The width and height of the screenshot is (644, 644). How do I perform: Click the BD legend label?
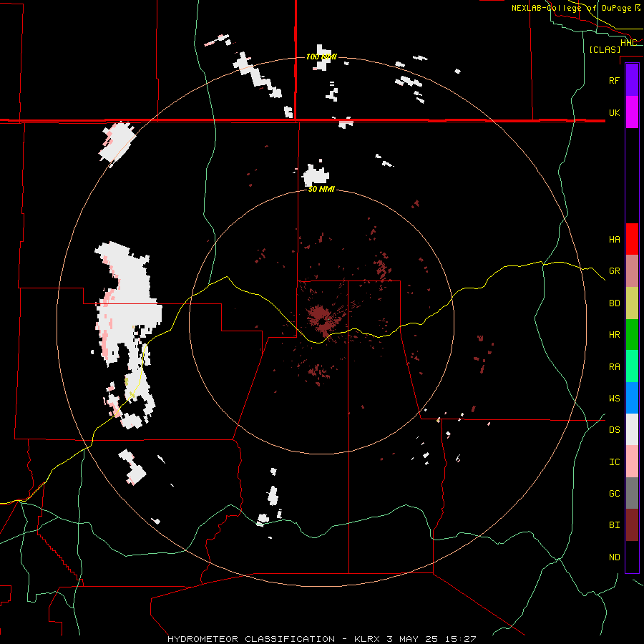(x=614, y=303)
